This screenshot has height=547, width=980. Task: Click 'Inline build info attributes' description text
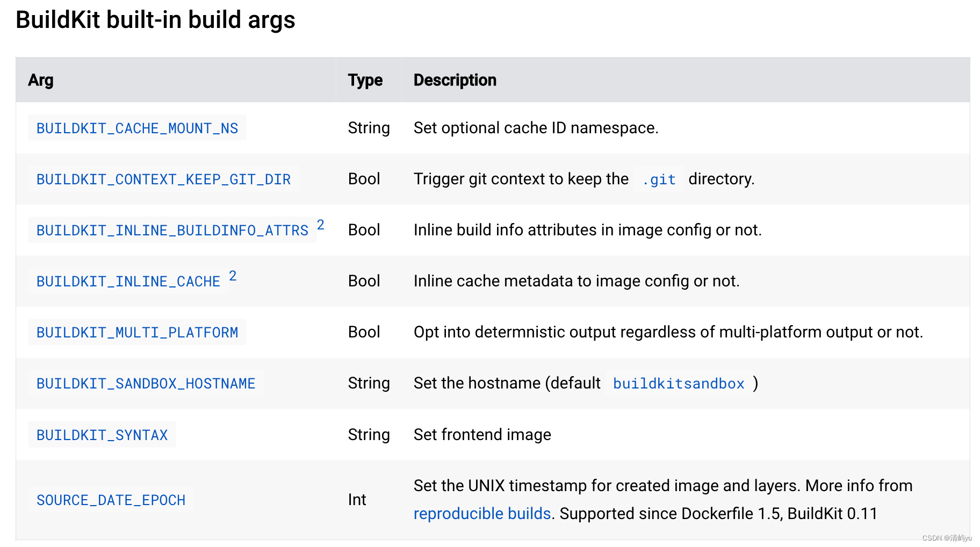[587, 230]
